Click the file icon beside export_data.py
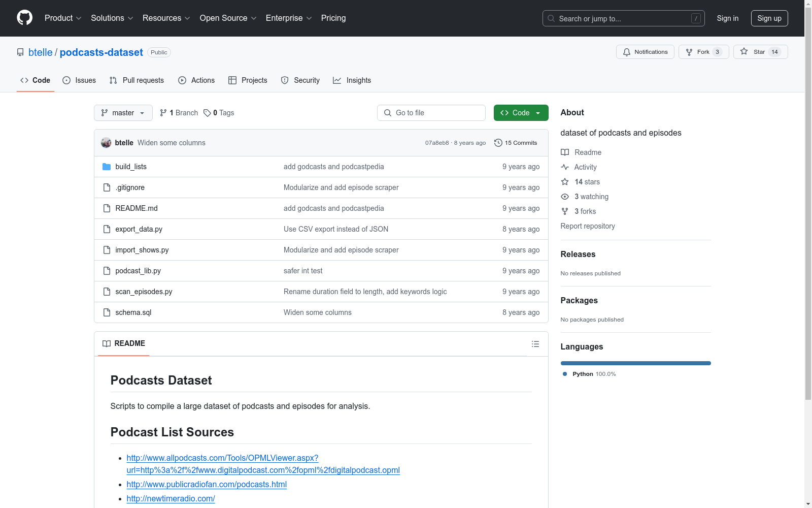The width and height of the screenshot is (812, 508). [107, 229]
